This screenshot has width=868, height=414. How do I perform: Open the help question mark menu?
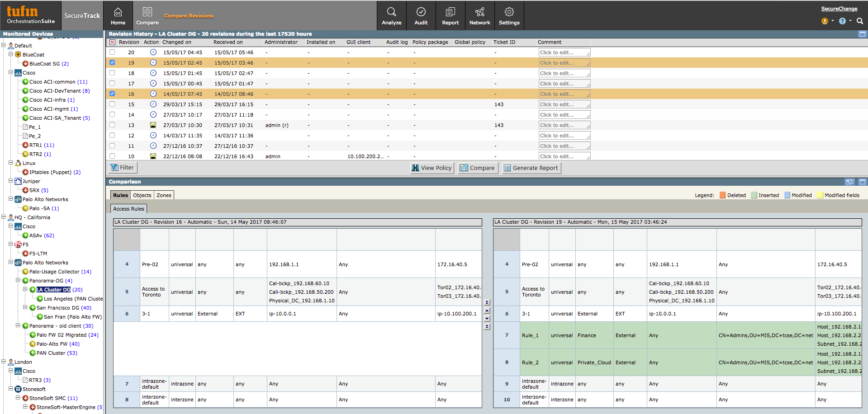pyautogui.click(x=842, y=21)
